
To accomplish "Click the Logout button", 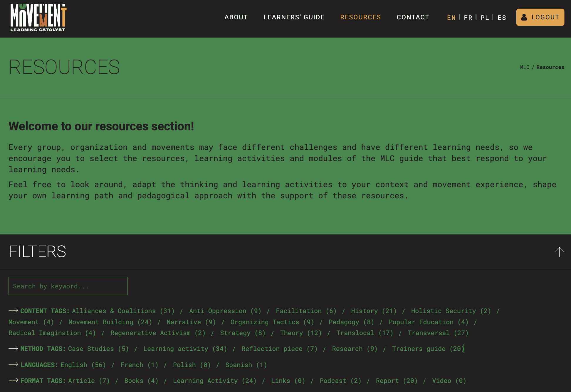I will point(540,17).
